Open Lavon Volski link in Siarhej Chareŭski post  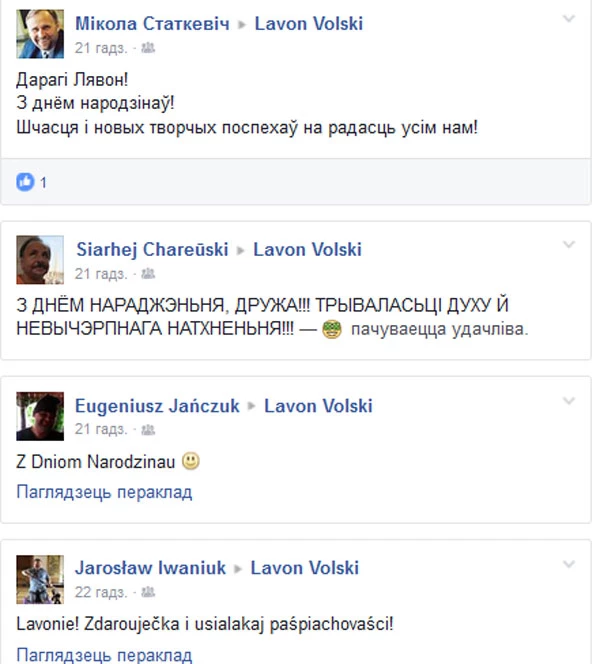307,249
